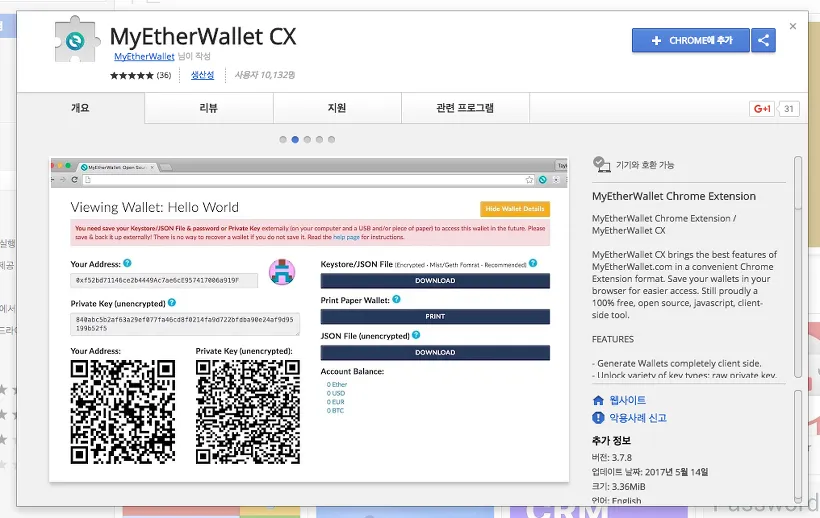Select the second (active) carousel dot

tap(295, 140)
